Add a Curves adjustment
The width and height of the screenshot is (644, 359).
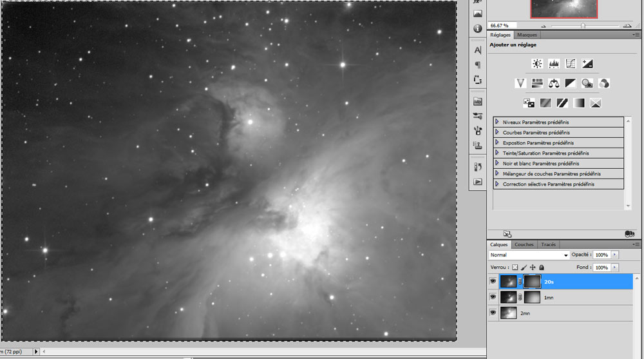[x=571, y=64]
